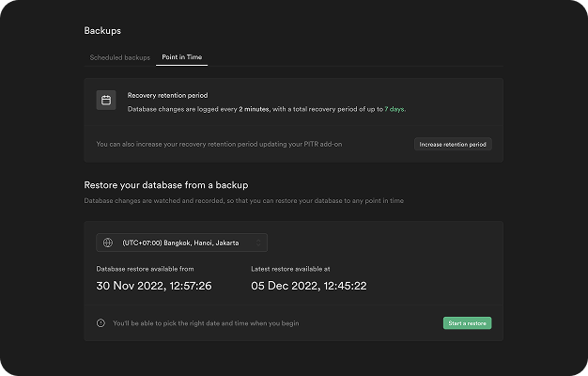Switch to the Scheduled backups tab
The height and width of the screenshot is (376, 588).
pos(119,57)
